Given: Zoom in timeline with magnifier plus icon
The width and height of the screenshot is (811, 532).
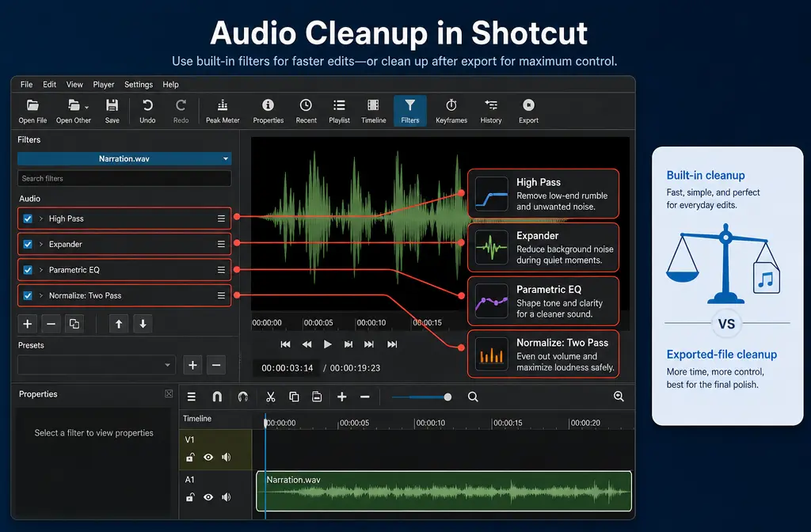Looking at the screenshot, I should coord(619,396).
